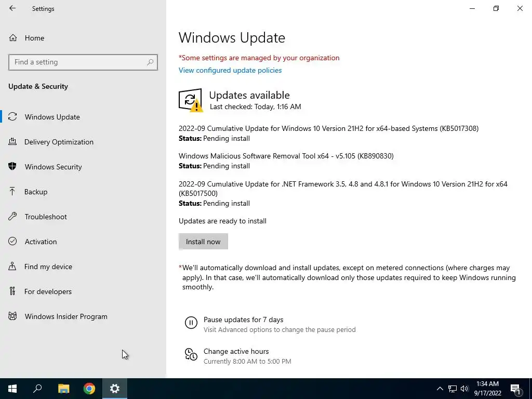
Task: Click the Last checked Today 1:16 AM text
Action: click(256, 107)
